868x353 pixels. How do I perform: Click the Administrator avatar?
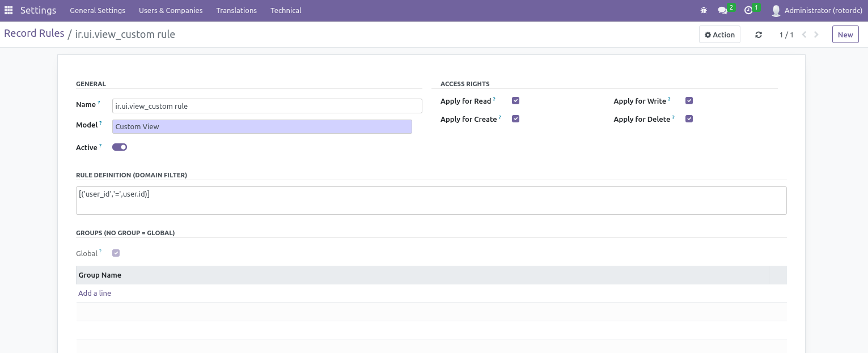click(x=776, y=10)
